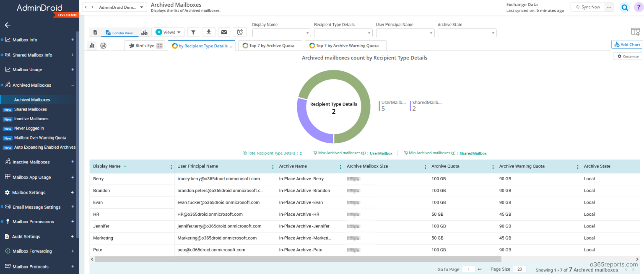Viewport: 644px width, 274px height.
Task: Open the AdminDroid tenant selector dropdown
Action: click(x=119, y=7)
